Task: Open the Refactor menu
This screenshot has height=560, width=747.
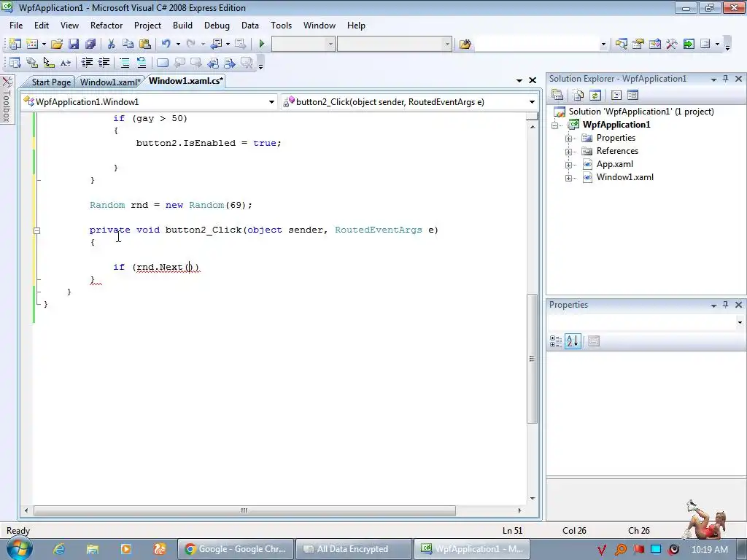Action: tap(107, 26)
